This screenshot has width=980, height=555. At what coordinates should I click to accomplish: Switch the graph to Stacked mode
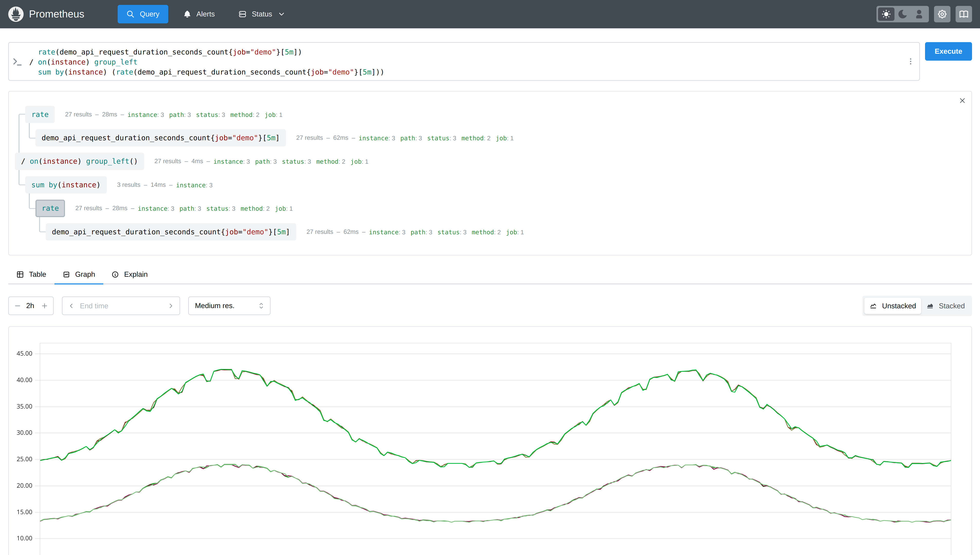tap(946, 306)
